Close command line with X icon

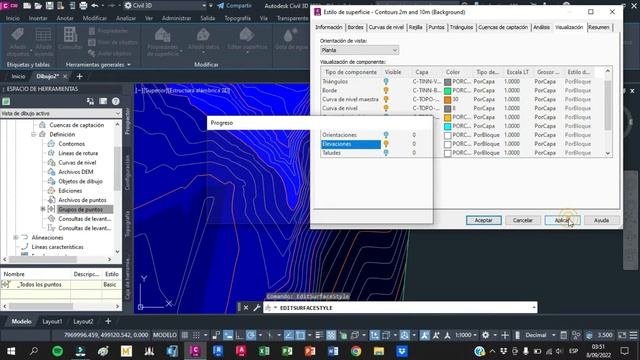point(246,308)
